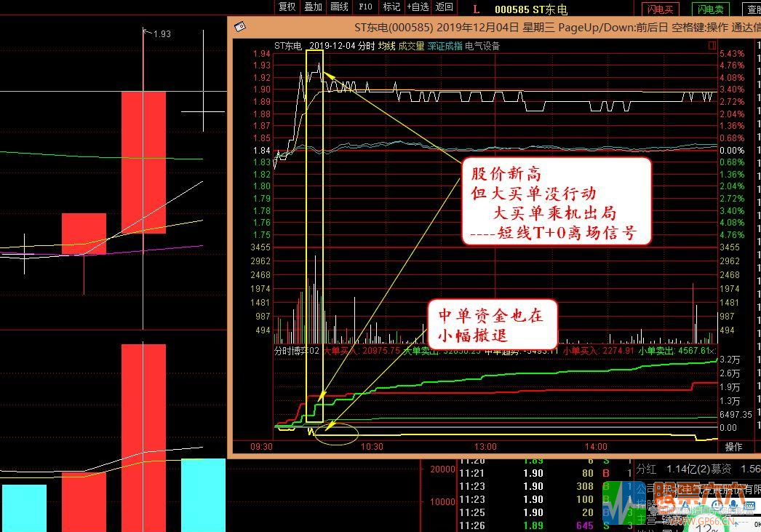Click the popup window's title bar icon

pyautogui.click(x=240, y=27)
